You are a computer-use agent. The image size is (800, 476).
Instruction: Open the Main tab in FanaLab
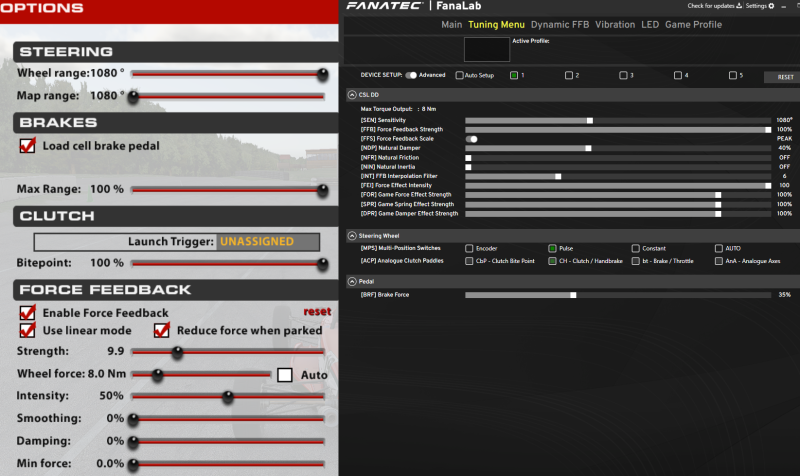[452, 24]
